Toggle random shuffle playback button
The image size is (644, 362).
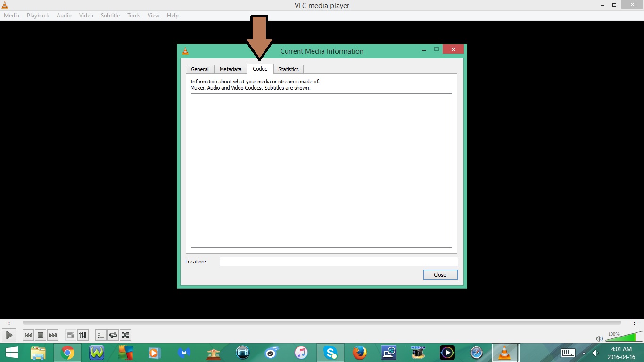125,335
